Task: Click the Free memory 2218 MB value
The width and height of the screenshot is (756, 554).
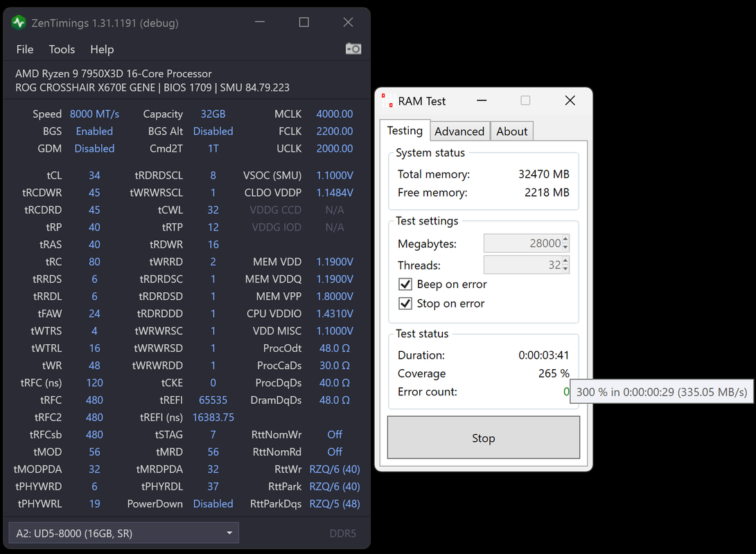Action: click(547, 193)
